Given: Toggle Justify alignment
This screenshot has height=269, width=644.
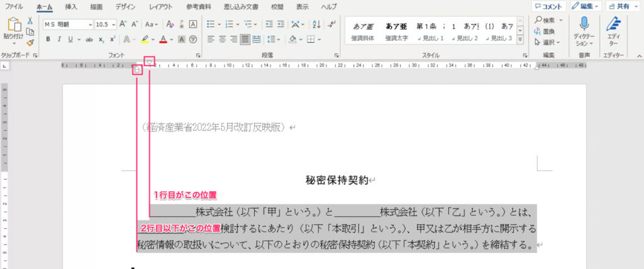Looking at the screenshot, I should click(x=245, y=40).
